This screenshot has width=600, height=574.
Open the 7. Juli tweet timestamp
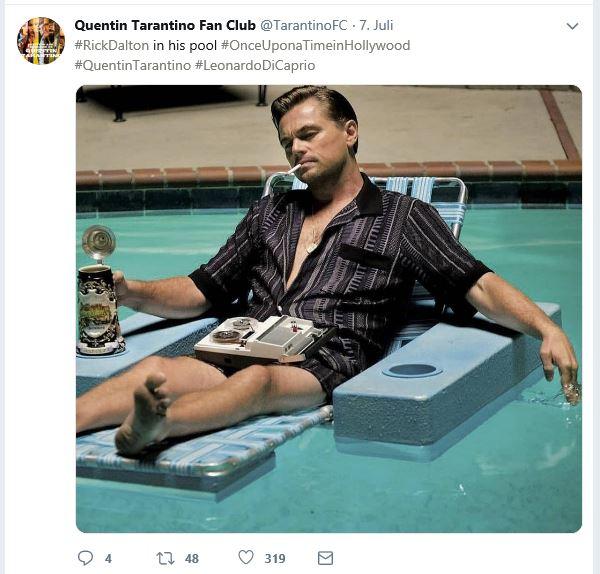pos(376,25)
